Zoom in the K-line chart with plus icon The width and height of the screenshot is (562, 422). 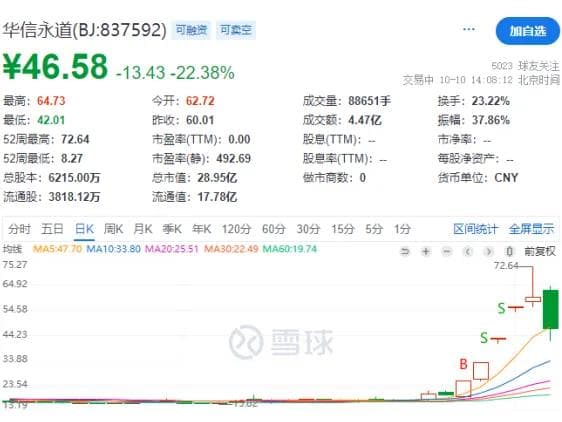click(426, 252)
